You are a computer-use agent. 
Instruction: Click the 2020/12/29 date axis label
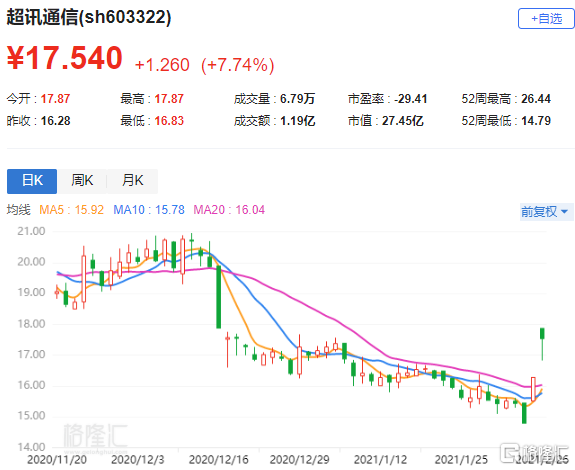point(300,460)
